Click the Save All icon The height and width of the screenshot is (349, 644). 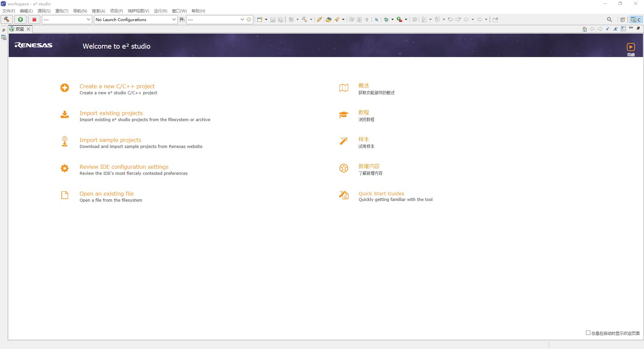(x=280, y=19)
